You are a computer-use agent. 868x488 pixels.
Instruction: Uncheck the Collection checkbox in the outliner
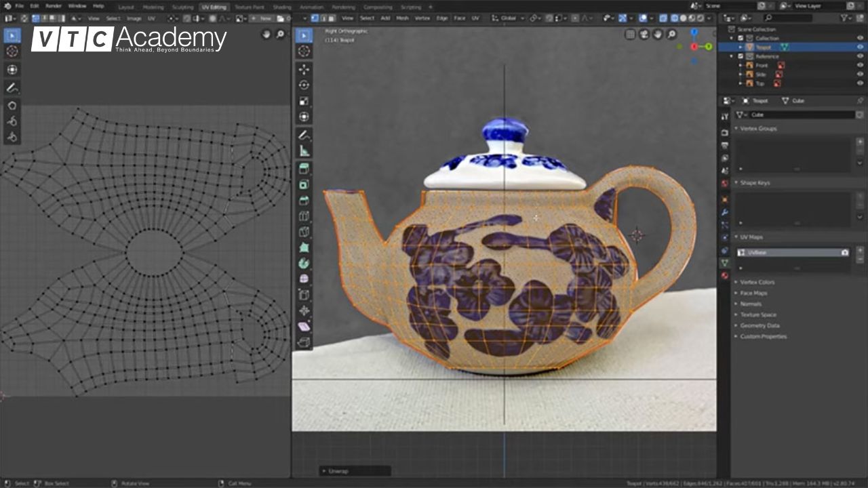coord(740,37)
